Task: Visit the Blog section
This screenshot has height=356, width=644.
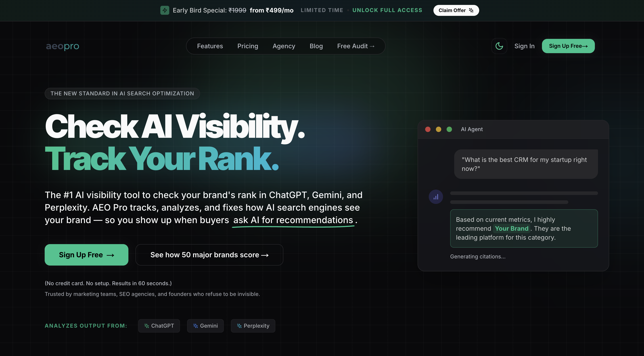Action: pyautogui.click(x=316, y=46)
